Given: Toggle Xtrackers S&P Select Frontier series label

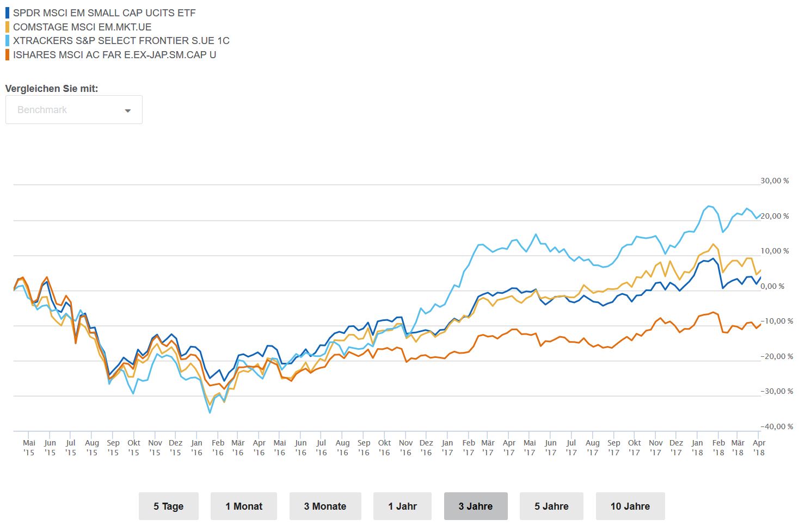Looking at the screenshot, I should click(121, 40).
